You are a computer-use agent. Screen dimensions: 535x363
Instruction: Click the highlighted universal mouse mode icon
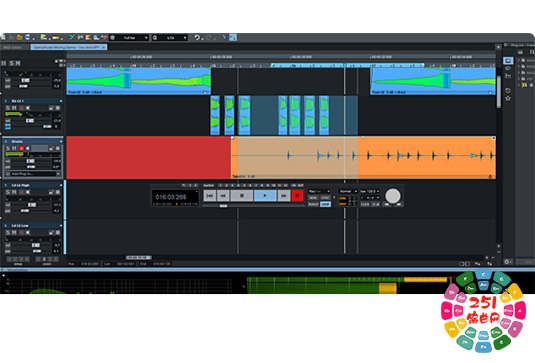[x=233, y=37]
